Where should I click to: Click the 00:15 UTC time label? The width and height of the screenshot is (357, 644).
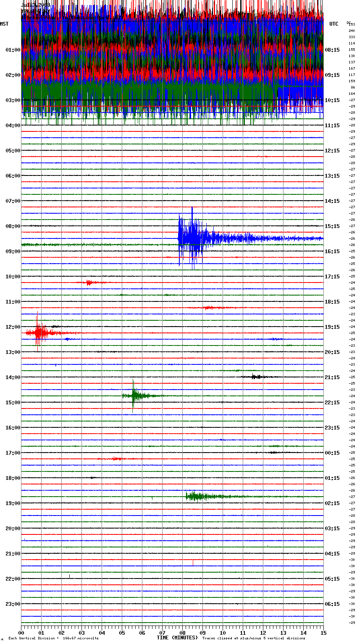pyautogui.click(x=332, y=453)
